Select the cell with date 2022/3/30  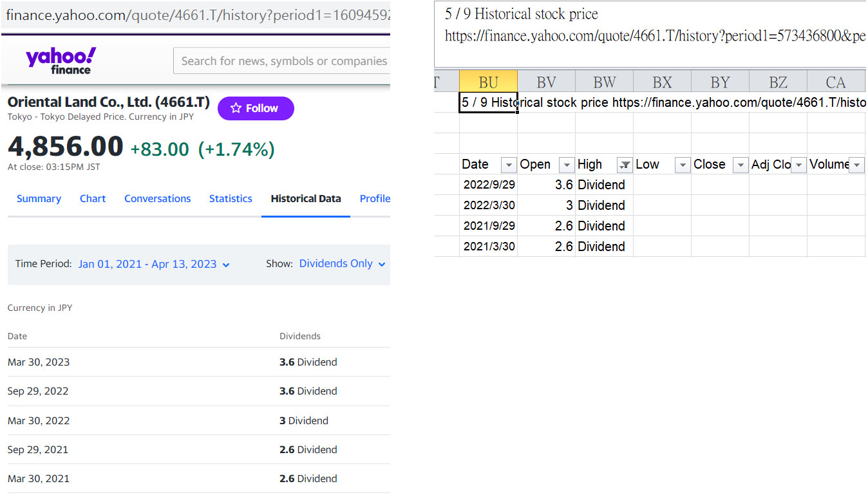pos(489,205)
